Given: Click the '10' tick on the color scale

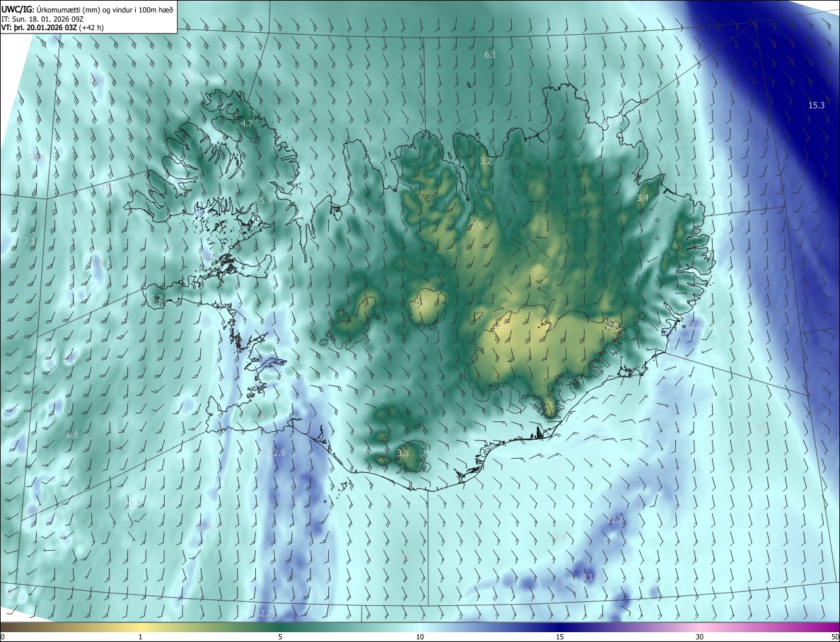Looking at the screenshot, I should (420, 637).
